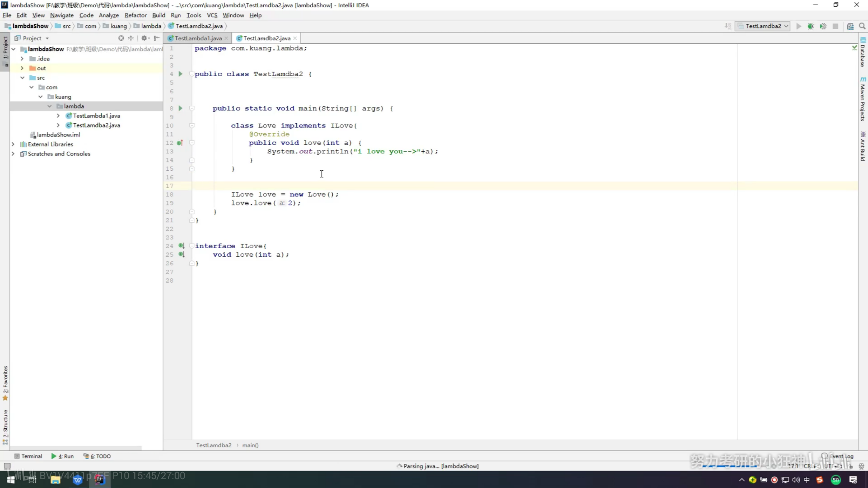The height and width of the screenshot is (488, 868).
Task: Open the Database tool window
Action: pyautogui.click(x=863, y=52)
